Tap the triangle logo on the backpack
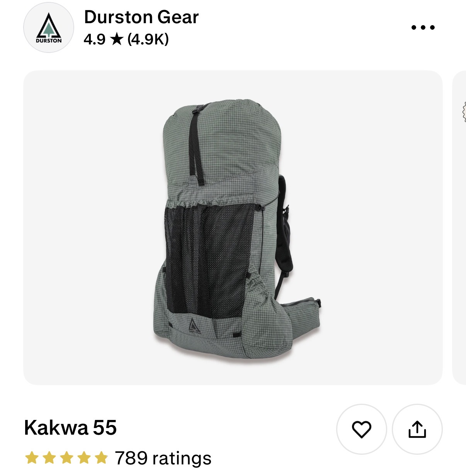This screenshot has height=476, width=466. 195,326
